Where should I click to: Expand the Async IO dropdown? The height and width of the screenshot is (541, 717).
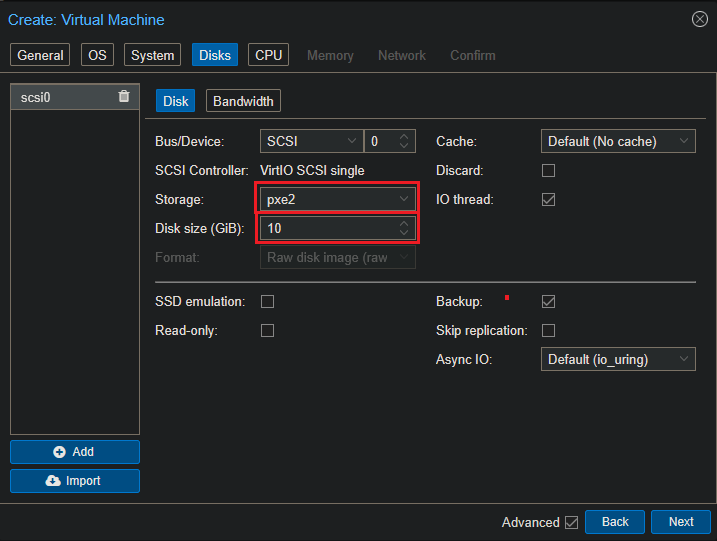[618, 359]
